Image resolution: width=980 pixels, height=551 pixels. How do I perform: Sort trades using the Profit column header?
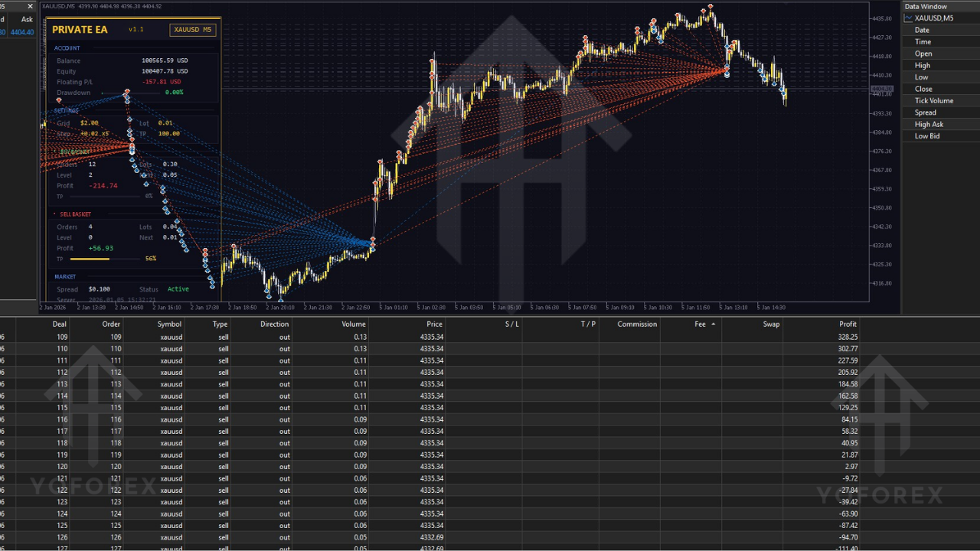point(847,324)
